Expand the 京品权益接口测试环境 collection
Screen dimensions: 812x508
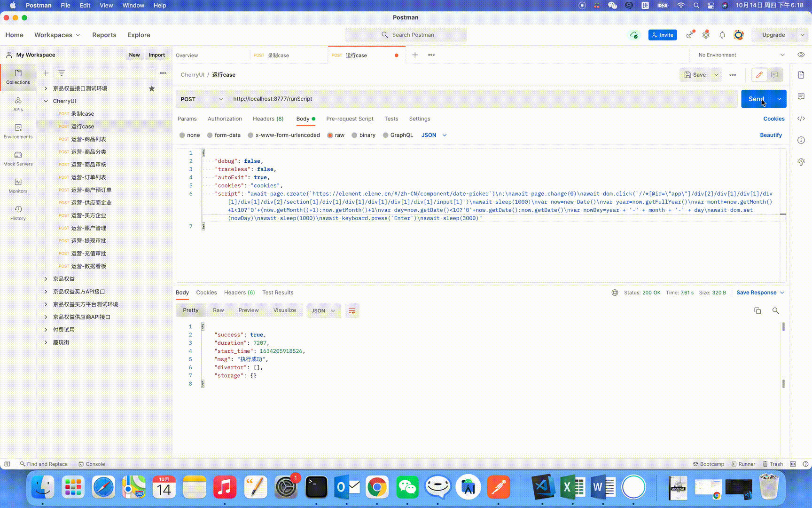(x=46, y=88)
